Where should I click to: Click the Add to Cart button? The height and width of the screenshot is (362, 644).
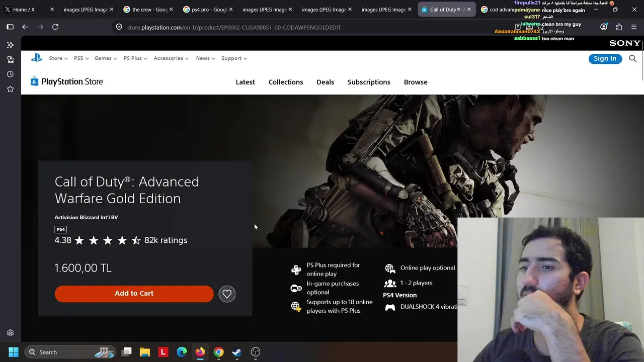[134, 294]
